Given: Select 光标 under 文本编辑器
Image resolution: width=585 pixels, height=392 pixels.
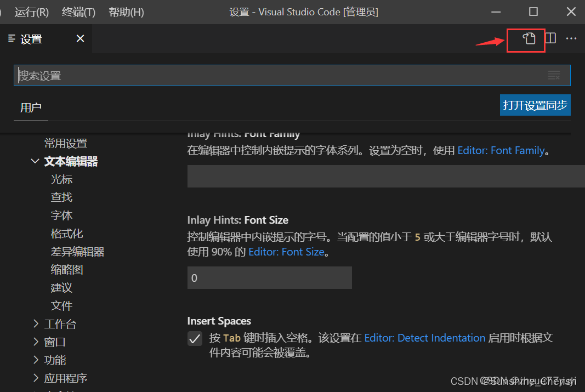Looking at the screenshot, I should click(61, 179).
